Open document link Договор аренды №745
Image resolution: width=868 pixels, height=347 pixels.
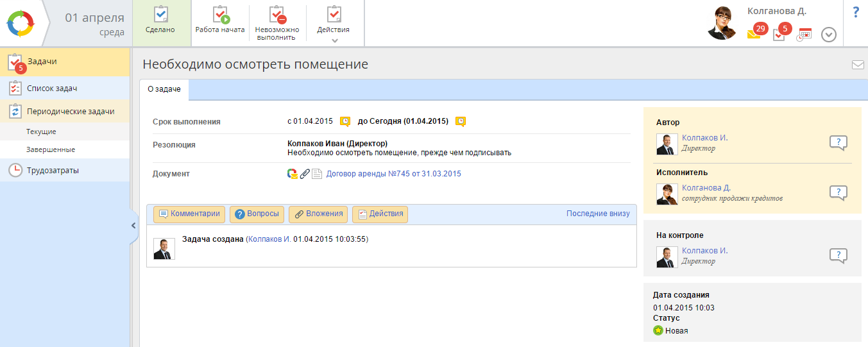coord(393,174)
